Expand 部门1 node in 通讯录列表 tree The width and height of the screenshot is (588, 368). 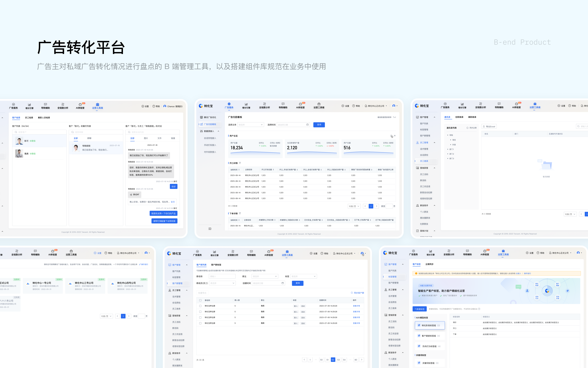click(x=448, y=149)
